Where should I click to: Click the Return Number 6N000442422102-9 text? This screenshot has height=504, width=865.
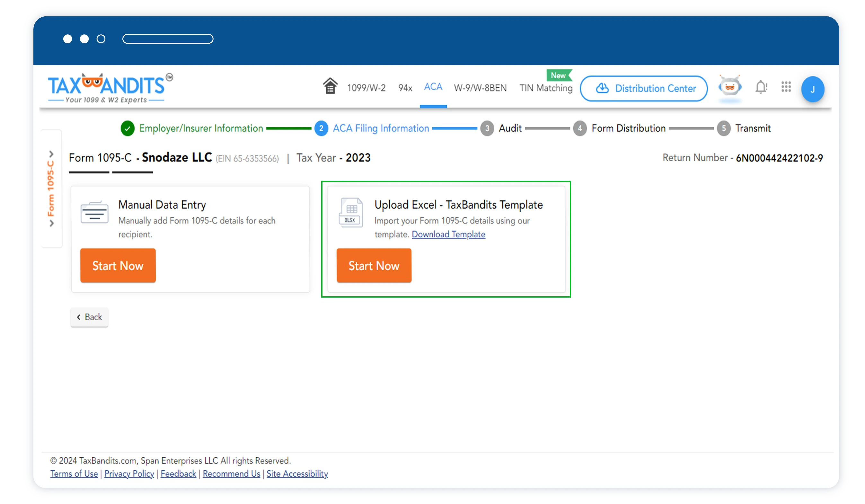coord(742,158)
